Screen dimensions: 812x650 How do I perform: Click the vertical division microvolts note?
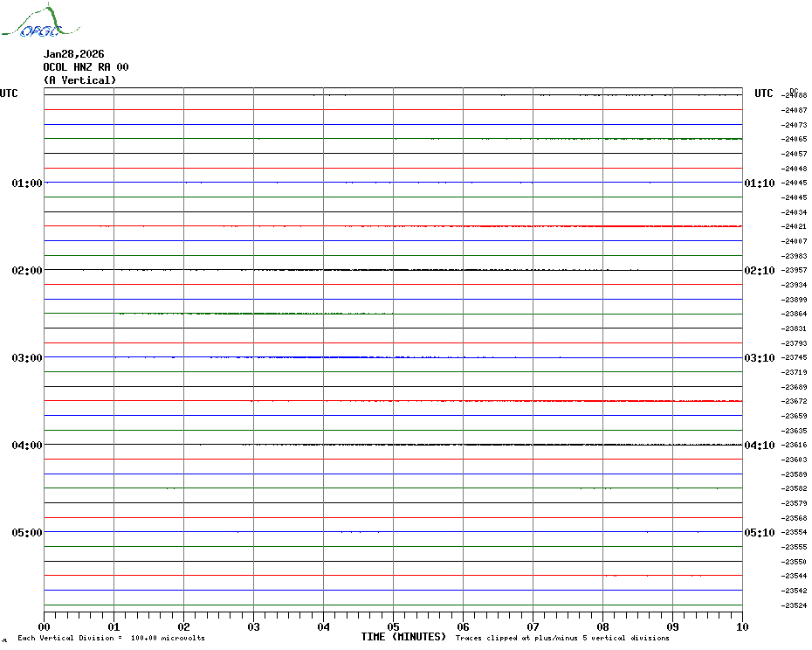coord(111,639)
